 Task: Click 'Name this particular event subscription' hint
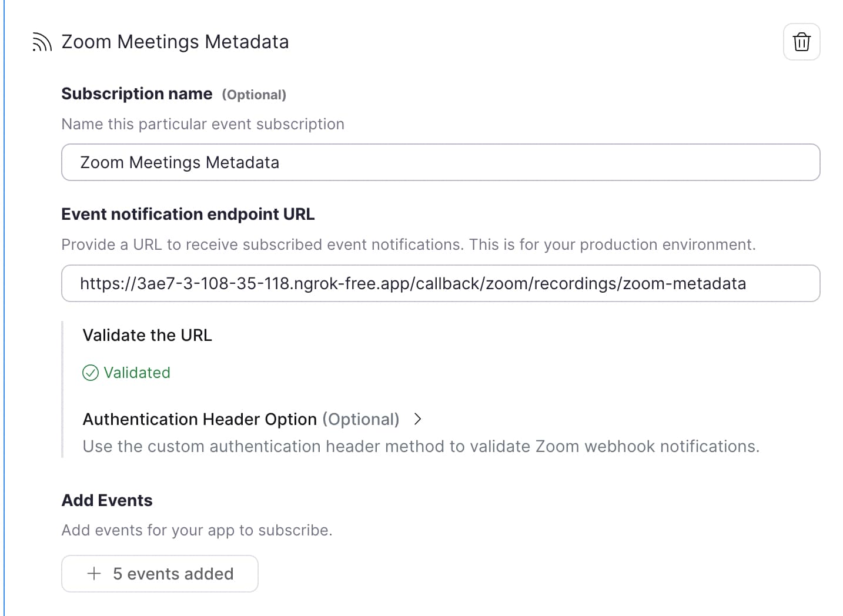pyautogui.click(x=203, y=124)
